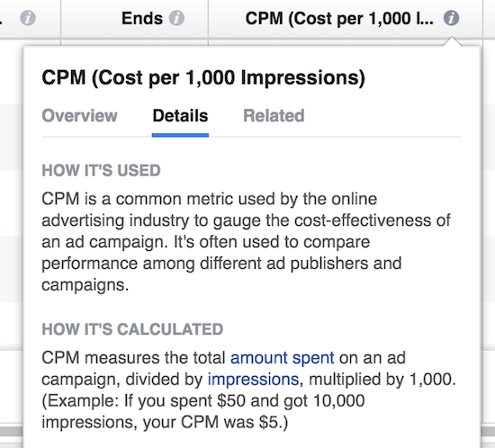Click the paragraph describing CPM as common metric
The height and width of the screenshot is (448, 495).
click(246, 242)
